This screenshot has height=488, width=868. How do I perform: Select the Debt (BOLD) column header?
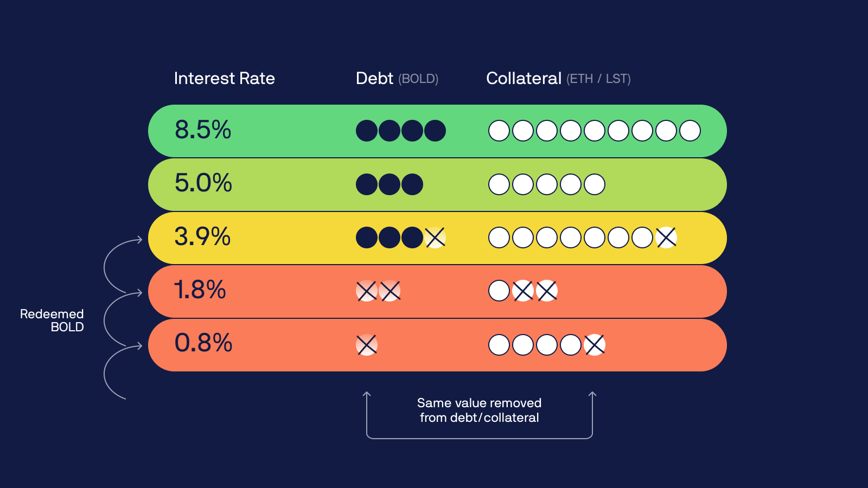[397, 79]
